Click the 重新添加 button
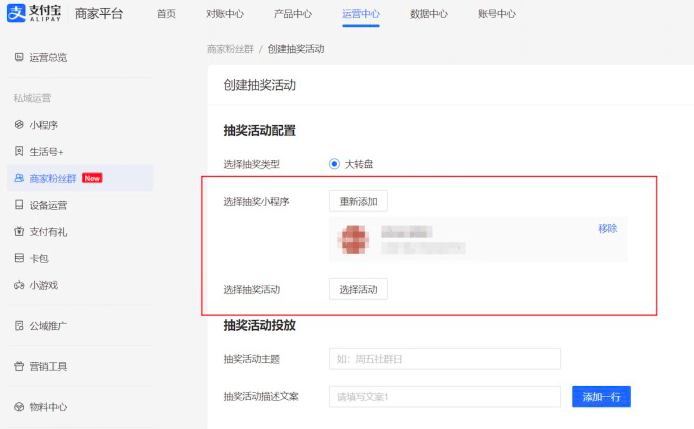 point(358,201)
